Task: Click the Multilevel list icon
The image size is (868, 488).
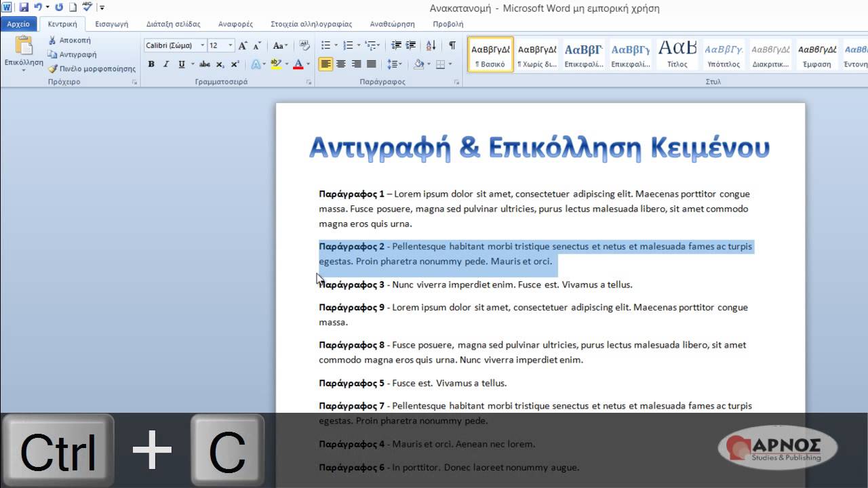Action: pyautogui.click(x=370, y=45)
